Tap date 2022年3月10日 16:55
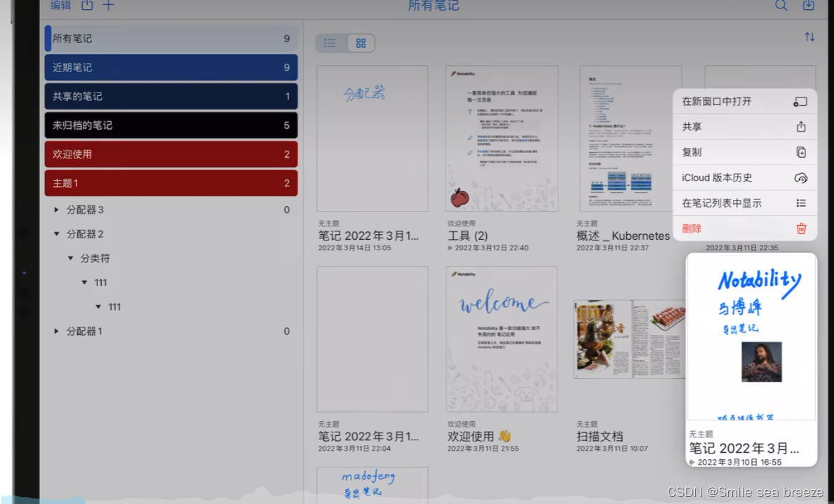Screen dimensions: 834x504 pyautogui.click(x=739, y=463)
